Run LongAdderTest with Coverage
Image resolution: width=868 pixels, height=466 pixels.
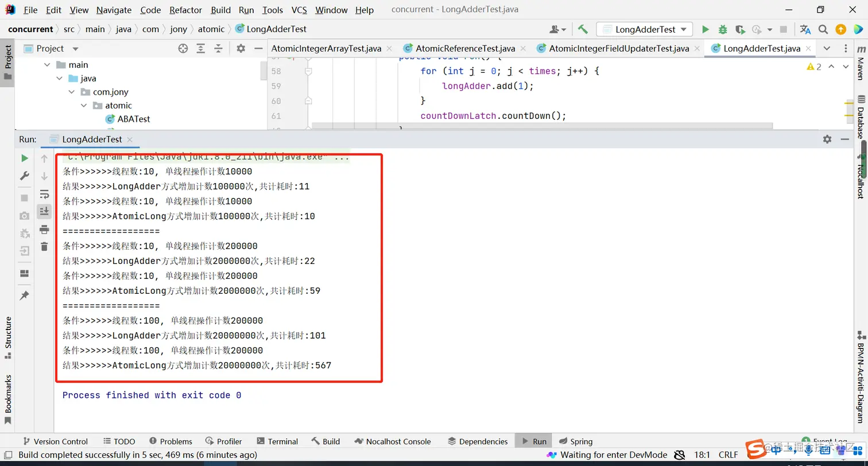(x=740, y=29)
